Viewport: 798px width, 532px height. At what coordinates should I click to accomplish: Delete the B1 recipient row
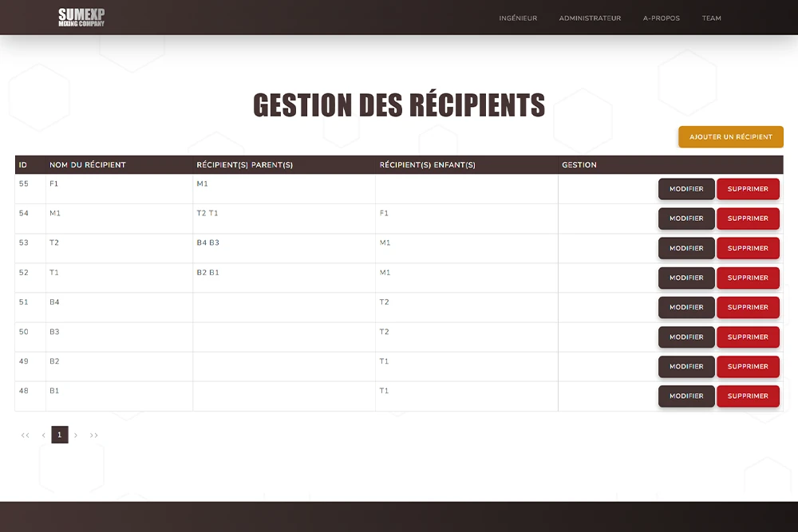(x=748, y=396)
